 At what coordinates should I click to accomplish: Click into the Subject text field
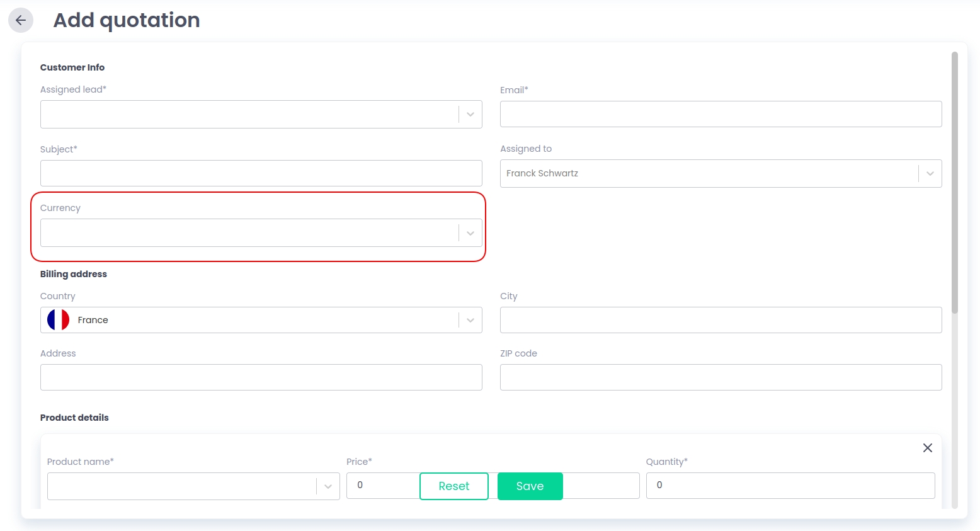pyautogui.click(x=261, y=173)
